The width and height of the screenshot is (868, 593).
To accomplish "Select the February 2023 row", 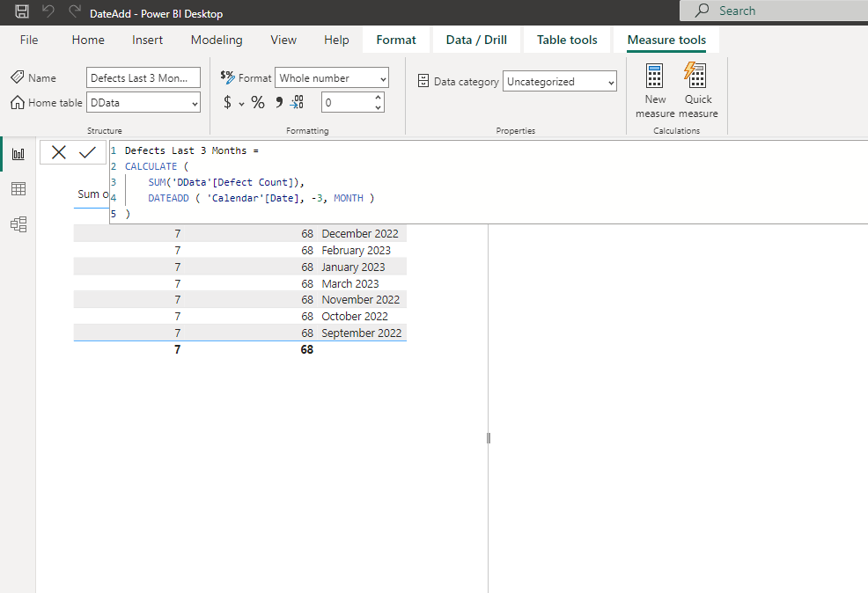I will click(240, 250).
